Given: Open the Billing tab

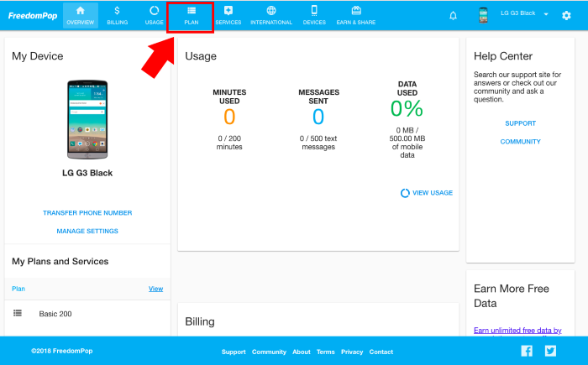Looking at the screenshot, I should coord(117,15).
